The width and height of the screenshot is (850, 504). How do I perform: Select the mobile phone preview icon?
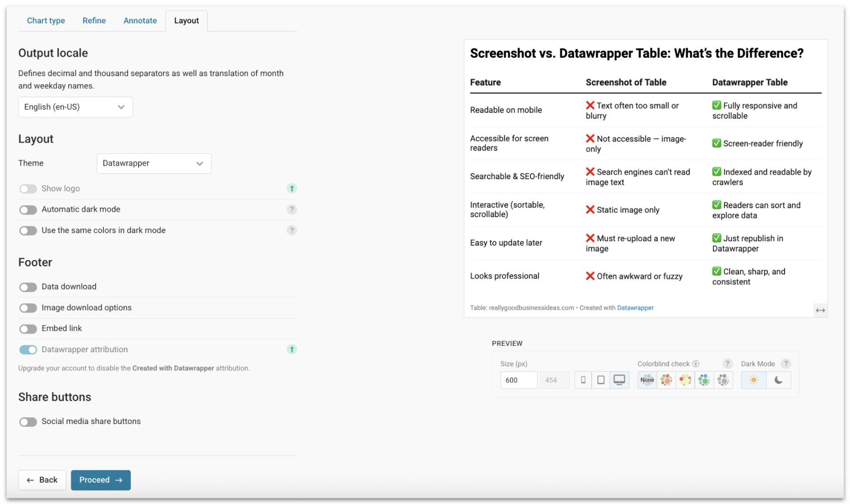coord(583,380)
